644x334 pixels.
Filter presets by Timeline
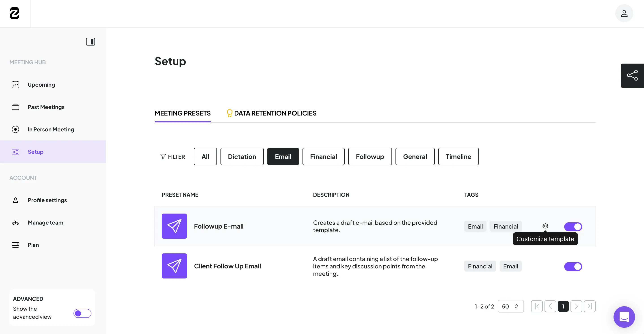[458, 156]
